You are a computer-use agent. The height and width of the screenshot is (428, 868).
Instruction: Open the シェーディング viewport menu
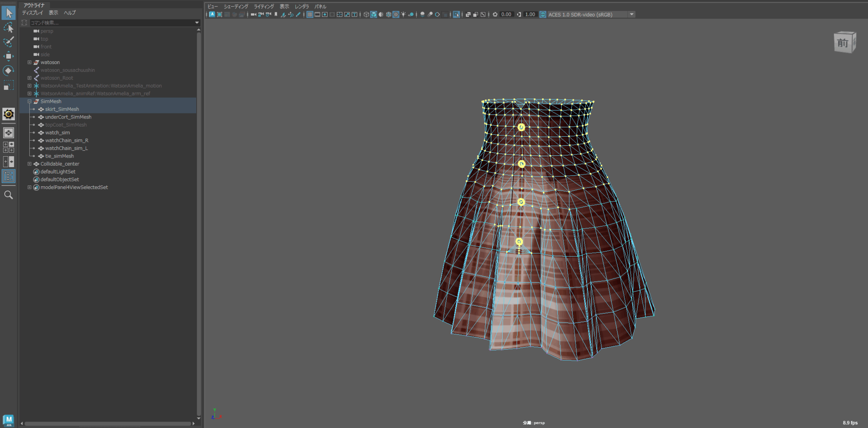click(236, 6)
